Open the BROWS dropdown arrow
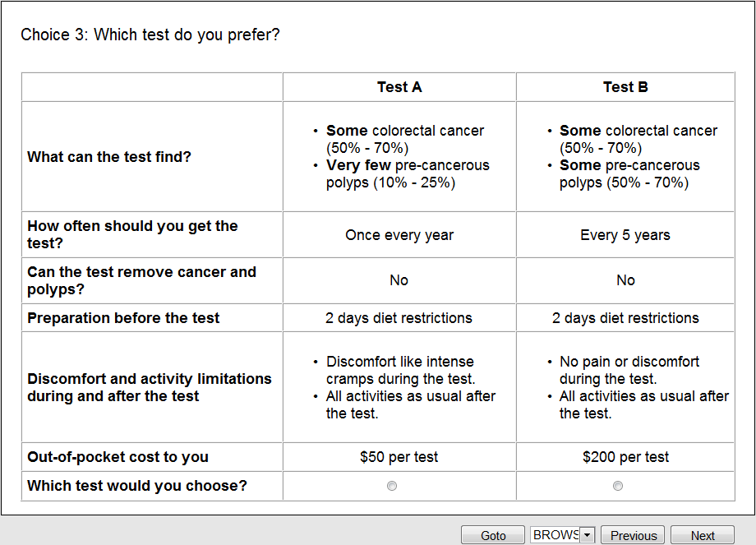 tap(587, 535)
